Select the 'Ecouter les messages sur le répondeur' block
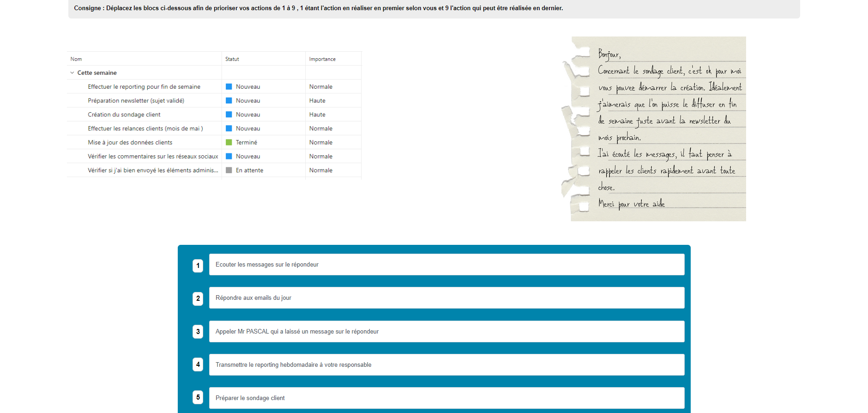This screenshot has width=868, height=413. (x=446, y=265)
